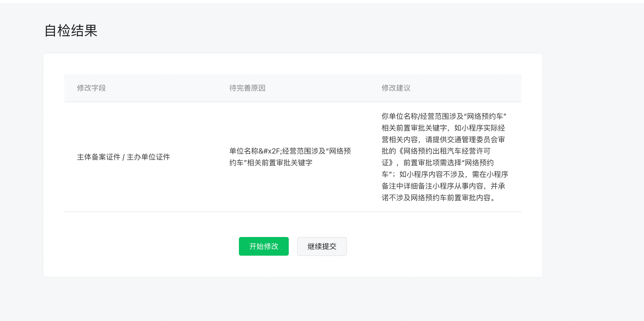Select the 修改字段 column header
The width and height of the screenshot is (644, 321).
tap(91, 88)
